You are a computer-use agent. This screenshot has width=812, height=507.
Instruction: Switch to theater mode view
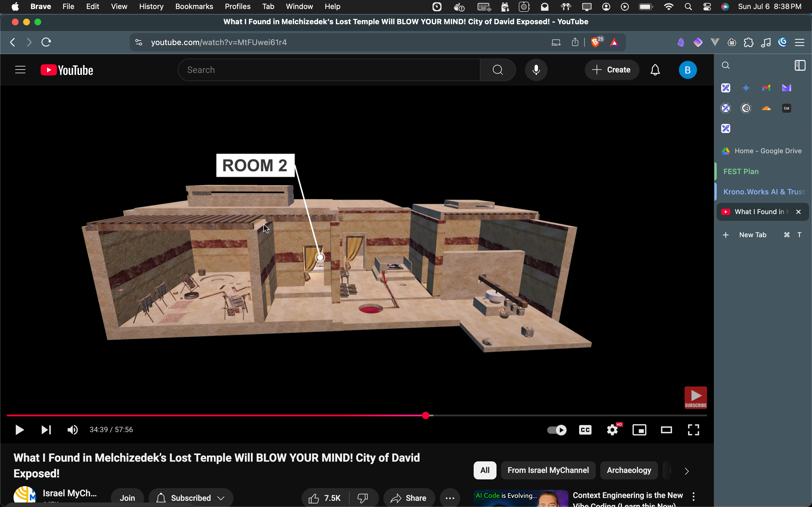point(666,430)
